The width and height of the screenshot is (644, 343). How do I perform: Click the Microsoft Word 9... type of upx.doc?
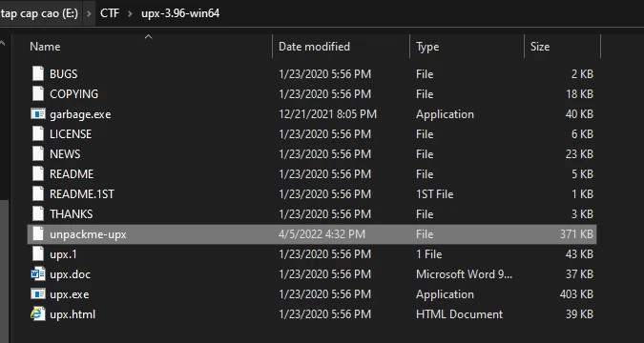(464, 274)
